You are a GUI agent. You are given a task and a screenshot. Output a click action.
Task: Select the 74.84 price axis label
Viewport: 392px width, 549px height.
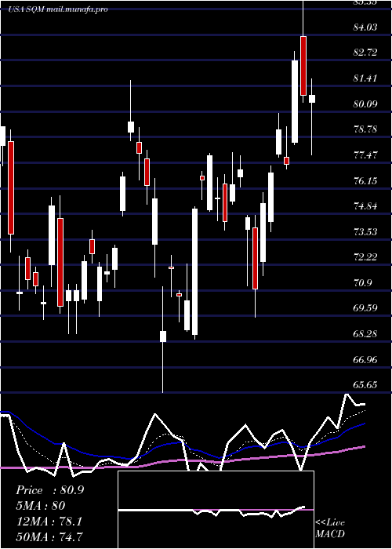point(365,206)
